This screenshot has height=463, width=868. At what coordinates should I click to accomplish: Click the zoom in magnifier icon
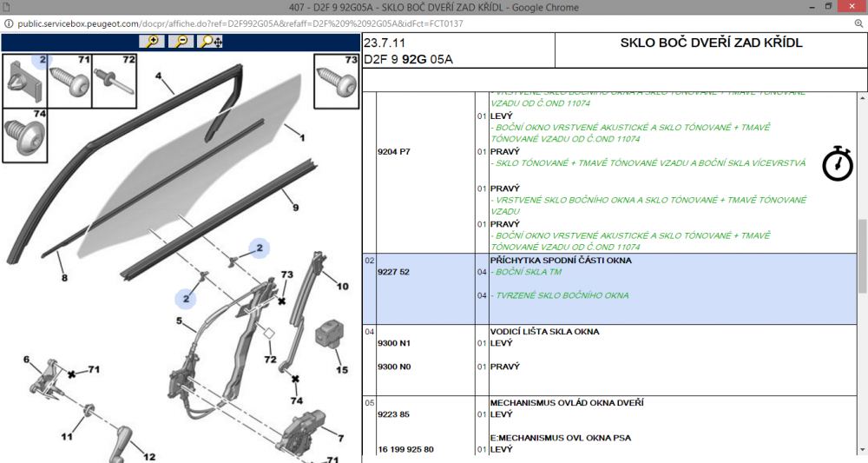[x=151, y=42]
